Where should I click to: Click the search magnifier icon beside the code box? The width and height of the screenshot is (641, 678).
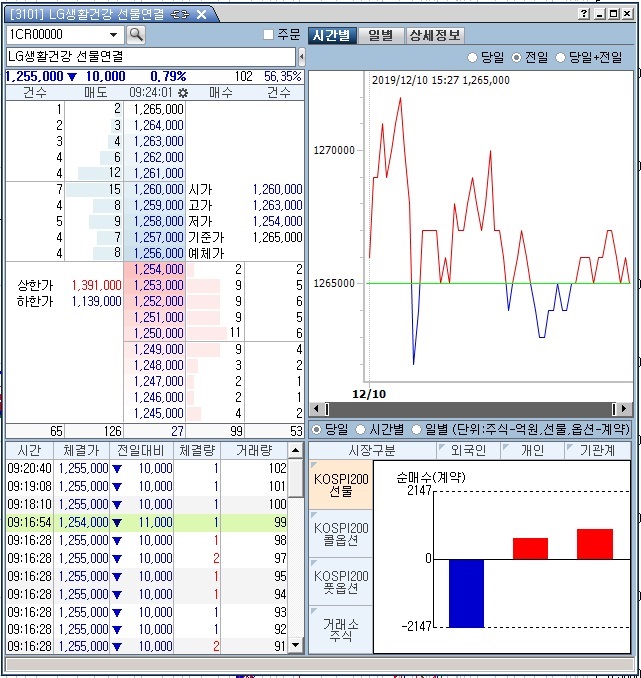136,35
